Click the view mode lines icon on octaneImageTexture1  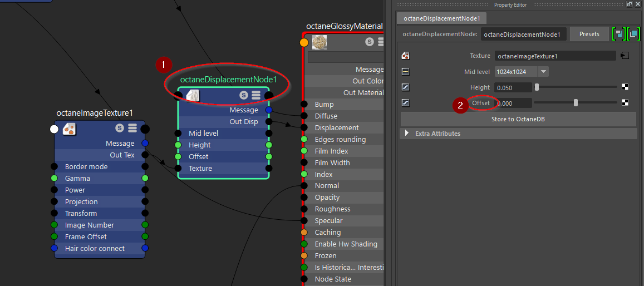click(132, 129)
